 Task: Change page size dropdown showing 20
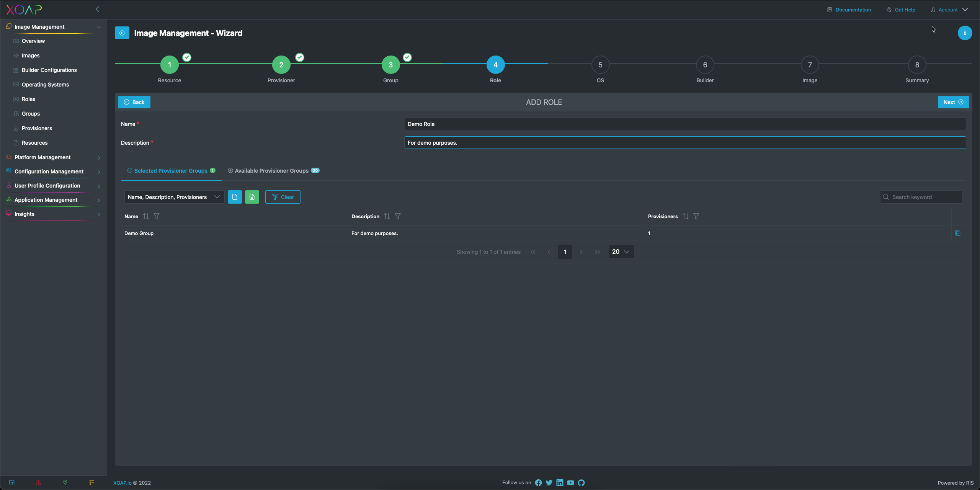[x=621, y=252]
